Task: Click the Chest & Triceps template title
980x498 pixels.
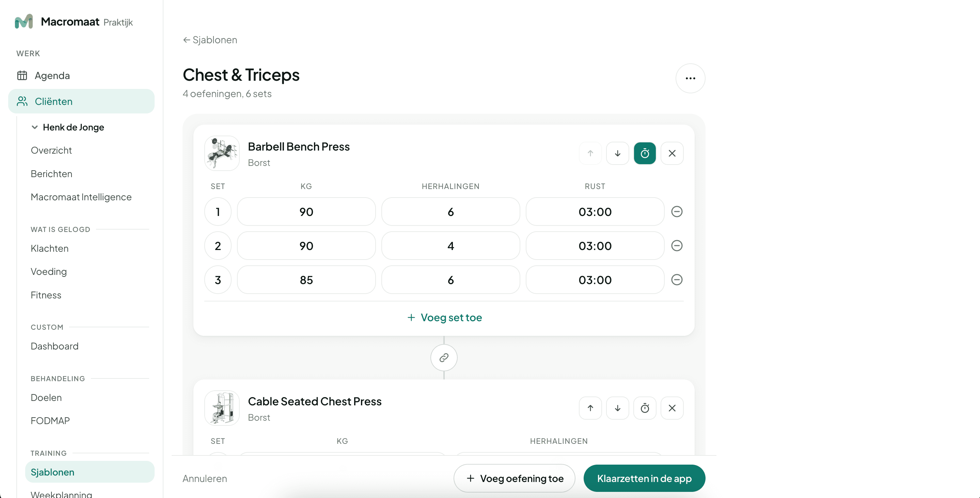Action: tap(241, 75)
